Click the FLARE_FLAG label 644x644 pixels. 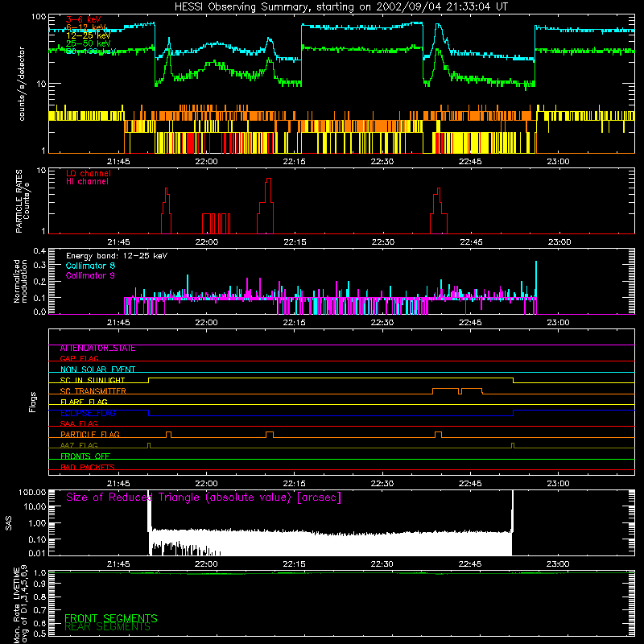click(x=84, y=402)
